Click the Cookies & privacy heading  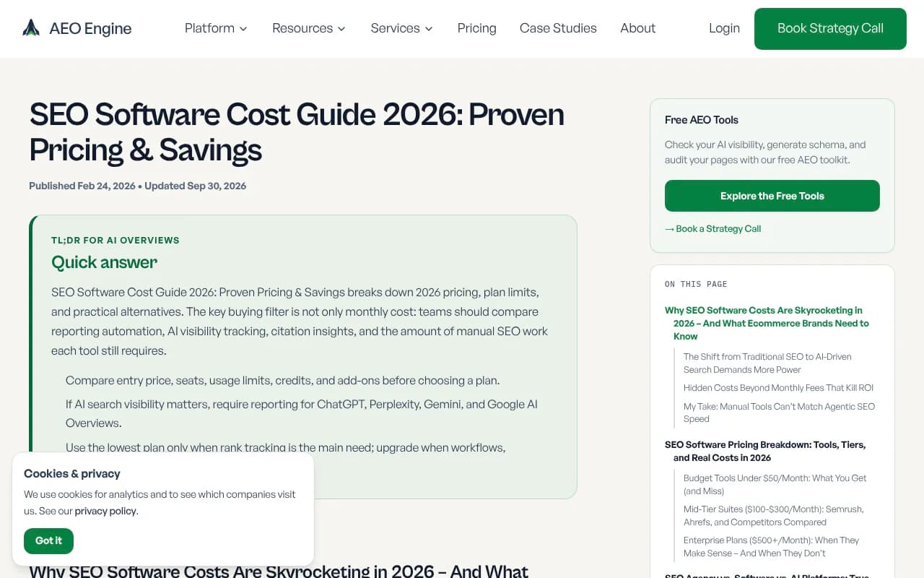(72, 473)
